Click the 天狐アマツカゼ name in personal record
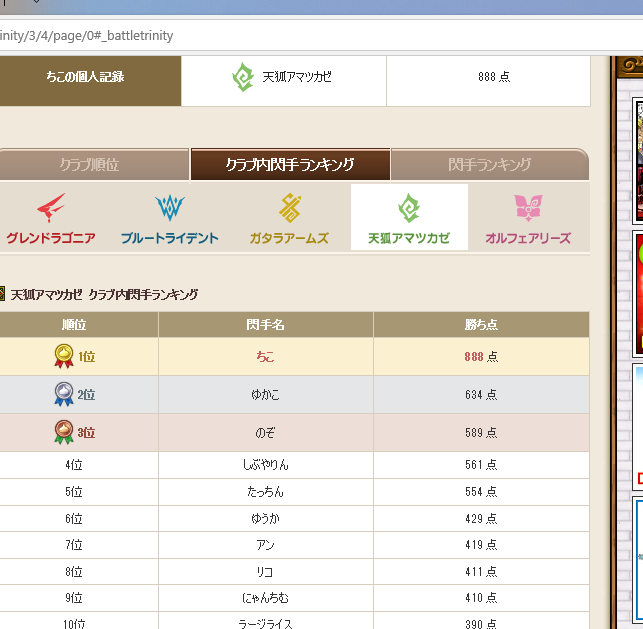 pyautogui.click(x=297, y=77)
